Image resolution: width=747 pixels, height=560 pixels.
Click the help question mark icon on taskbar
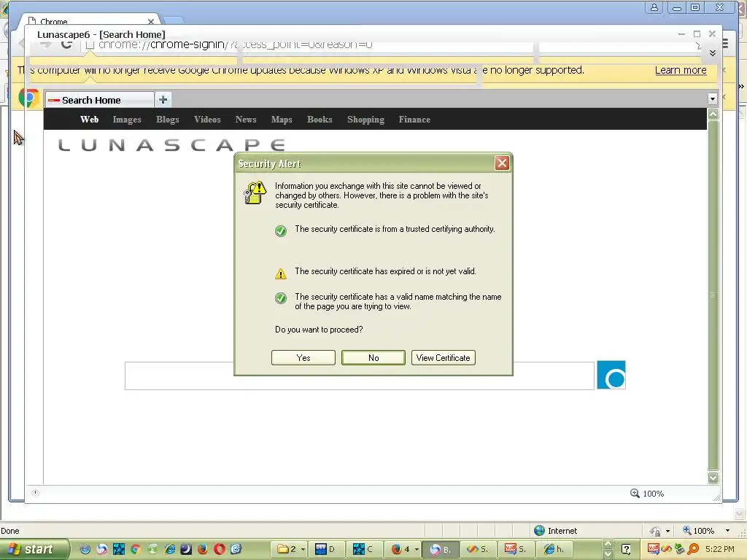click(x=626, y=549)
